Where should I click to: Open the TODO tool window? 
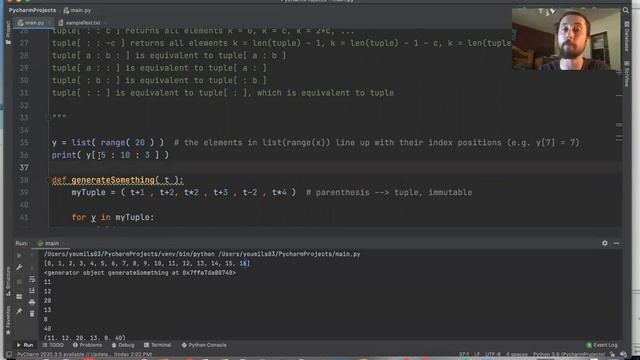pyautogui.click(x=53, y=345)
